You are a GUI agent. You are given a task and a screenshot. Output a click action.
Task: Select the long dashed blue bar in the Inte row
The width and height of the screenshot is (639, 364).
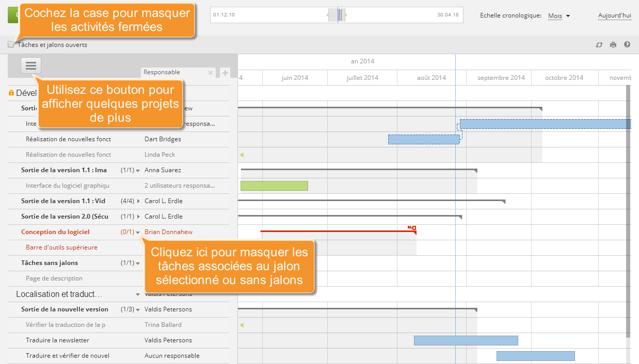pyautogui.click(x=545, y=124)
